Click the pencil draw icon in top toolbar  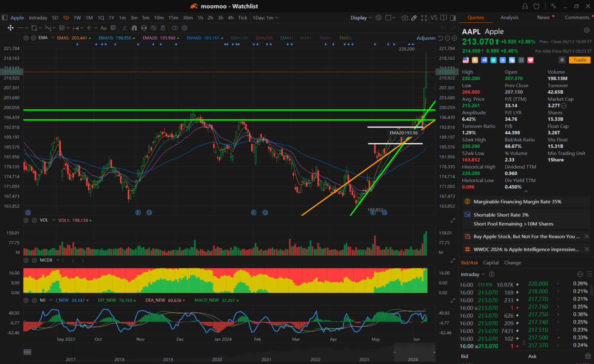tap(414, 18)
